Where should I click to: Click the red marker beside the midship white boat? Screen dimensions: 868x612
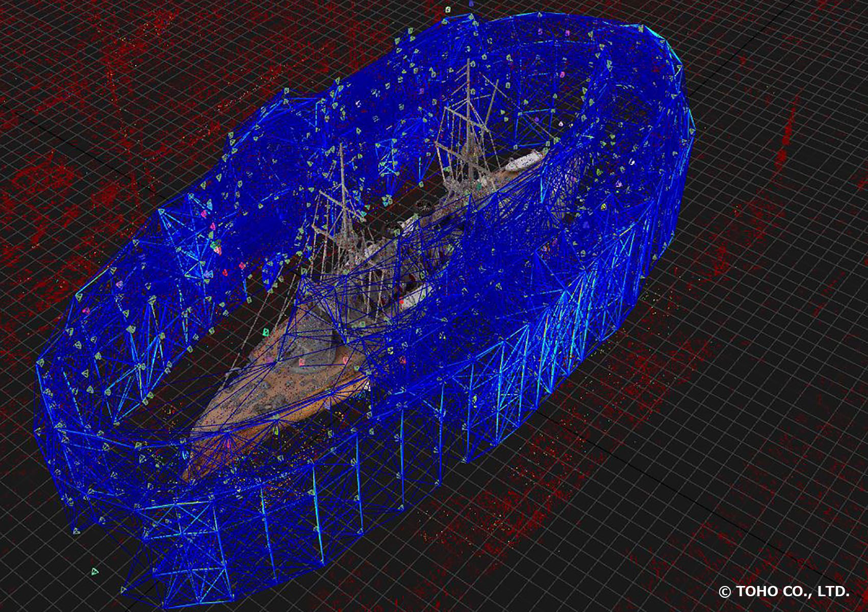[402, 302]
